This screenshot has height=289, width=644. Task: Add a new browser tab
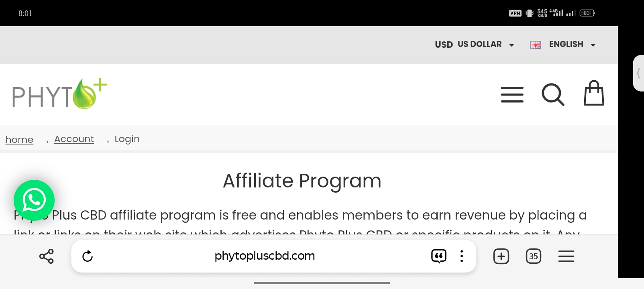(501, 256)
